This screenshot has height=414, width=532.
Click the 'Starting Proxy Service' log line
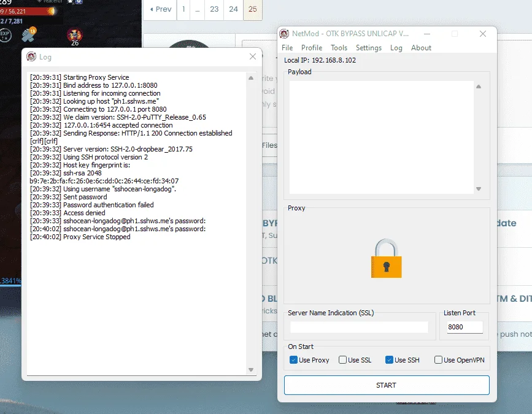coord(79,77)
